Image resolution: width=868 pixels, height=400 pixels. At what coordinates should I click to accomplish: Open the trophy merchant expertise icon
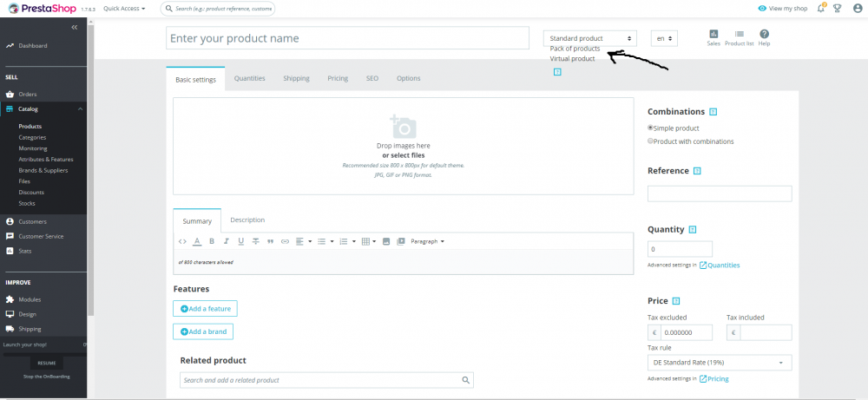(837, 9)
